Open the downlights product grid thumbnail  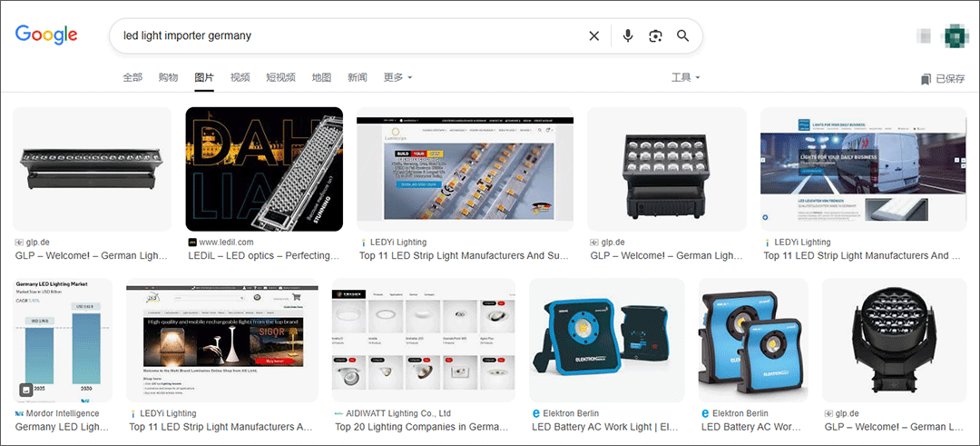tap(424, 340)
